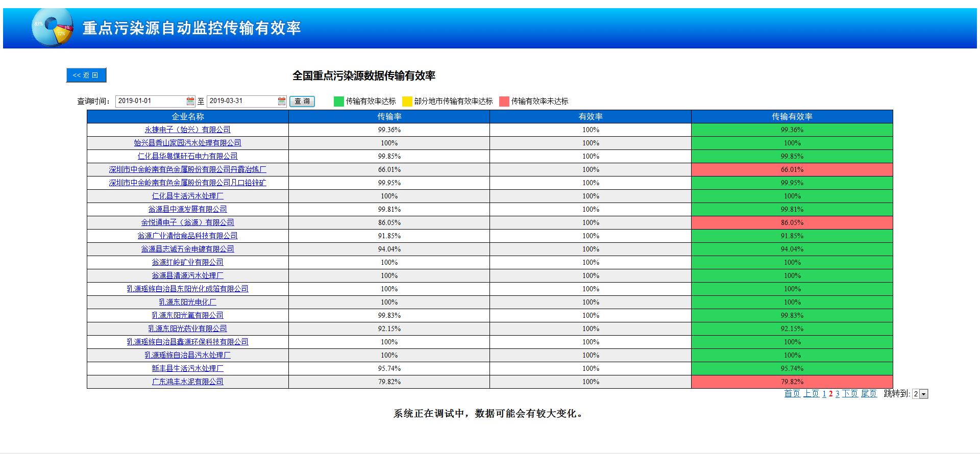Image resolution: width=980 pixels, height=454 pixels.
Task: Go to page 3 in pagination
Action: 838,394
